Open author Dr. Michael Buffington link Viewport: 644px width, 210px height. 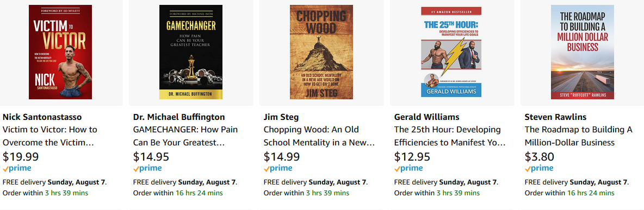pos(178,117)
